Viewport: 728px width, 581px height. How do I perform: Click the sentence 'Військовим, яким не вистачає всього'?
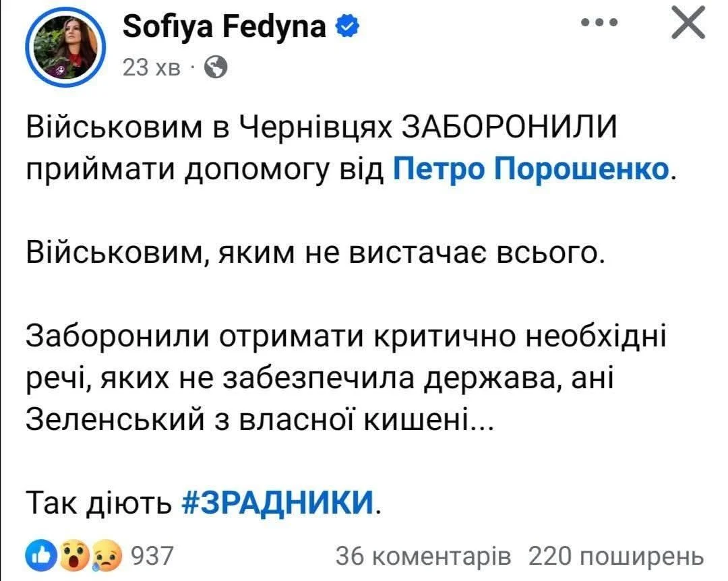pyautogui.click(x=315, y=253)
